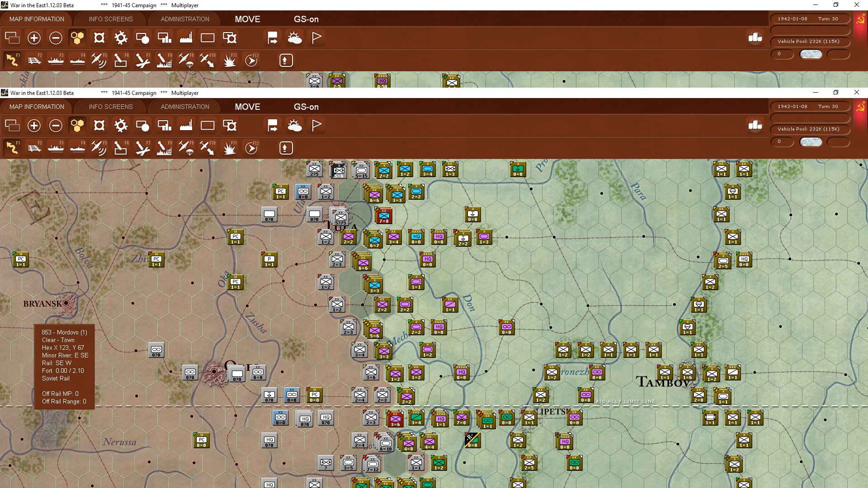Click boxed up-arrow icon in background window
This screenshot has width=868, height=488.
coord(286,61)
